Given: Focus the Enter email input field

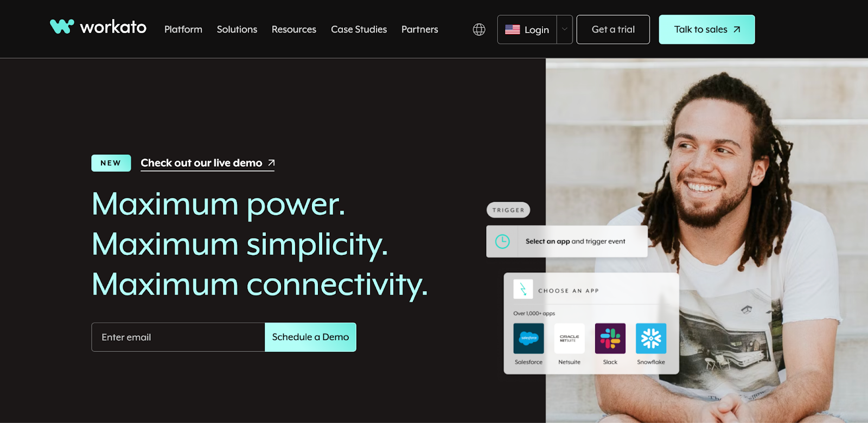Looking at the screenshot, I should 178,337.
